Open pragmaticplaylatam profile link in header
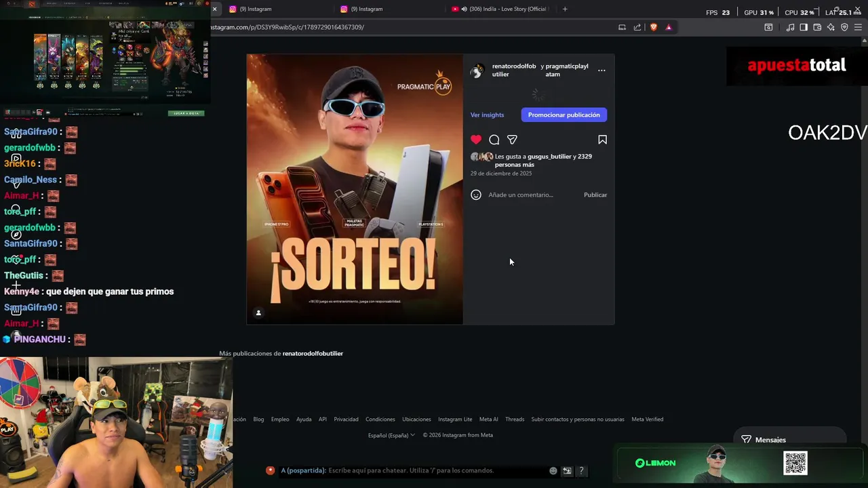The image size is (868, 488). [567, 70]
